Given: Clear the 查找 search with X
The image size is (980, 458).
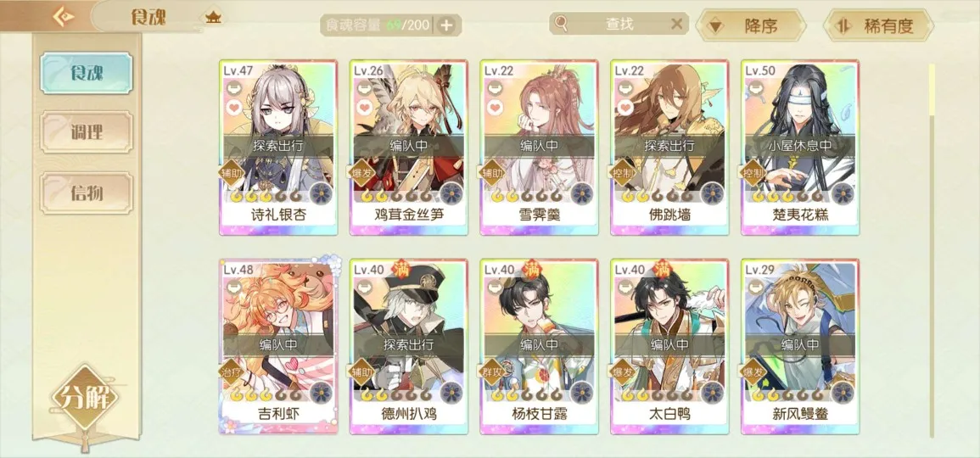Looking at the screenshot, I should pyautogui.click(x=676, y=24).
